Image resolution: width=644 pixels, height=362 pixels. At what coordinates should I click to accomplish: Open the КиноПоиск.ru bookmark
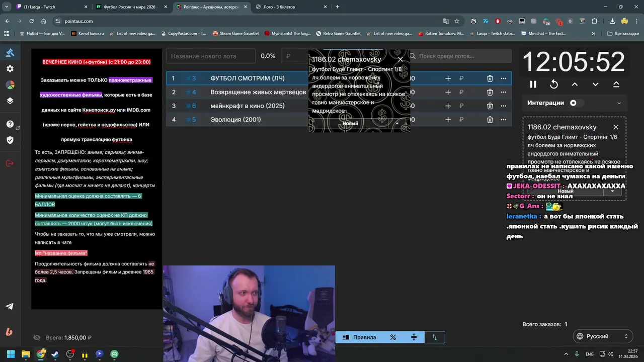88,34
